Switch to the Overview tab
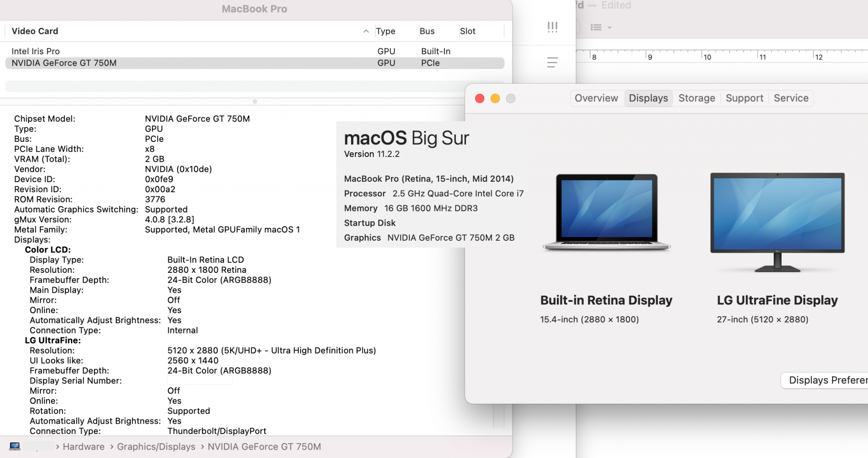Image resolution: width=868 pixels, height=458 pixels. [x=596, y=98]
